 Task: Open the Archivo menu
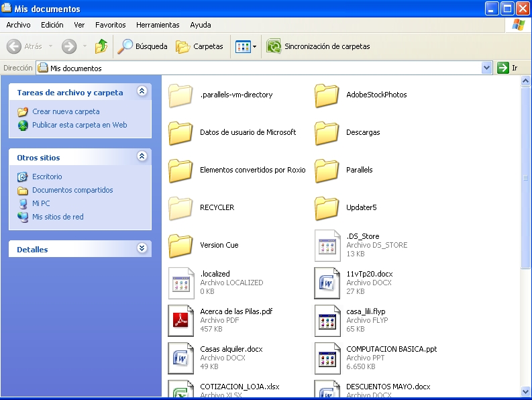click(x=18, y=25)
